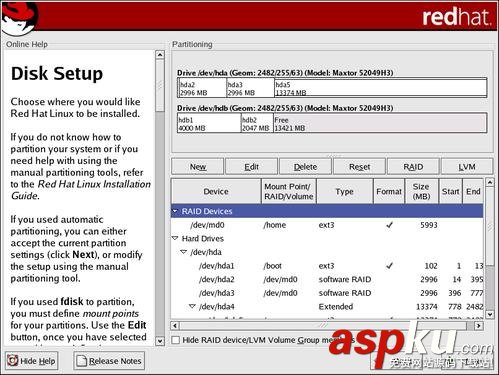Select the /dev/md0 RAID device row

(x=327, y=225)
